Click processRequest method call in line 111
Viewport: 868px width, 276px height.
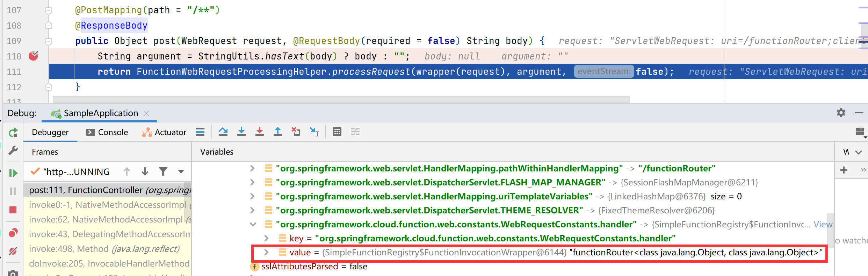371,72
